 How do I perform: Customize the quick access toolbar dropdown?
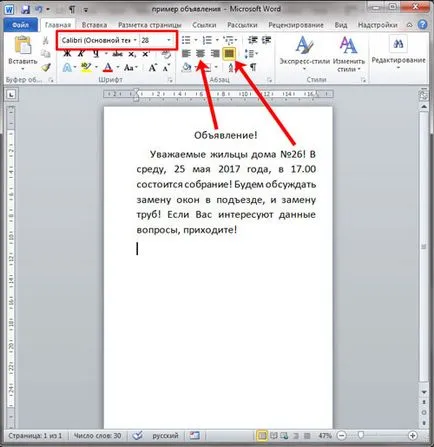click(86, 9)
